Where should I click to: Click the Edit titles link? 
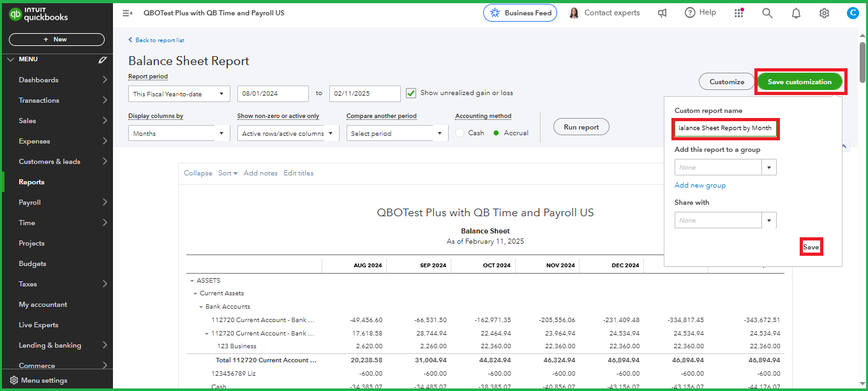[x=299, y=173]
